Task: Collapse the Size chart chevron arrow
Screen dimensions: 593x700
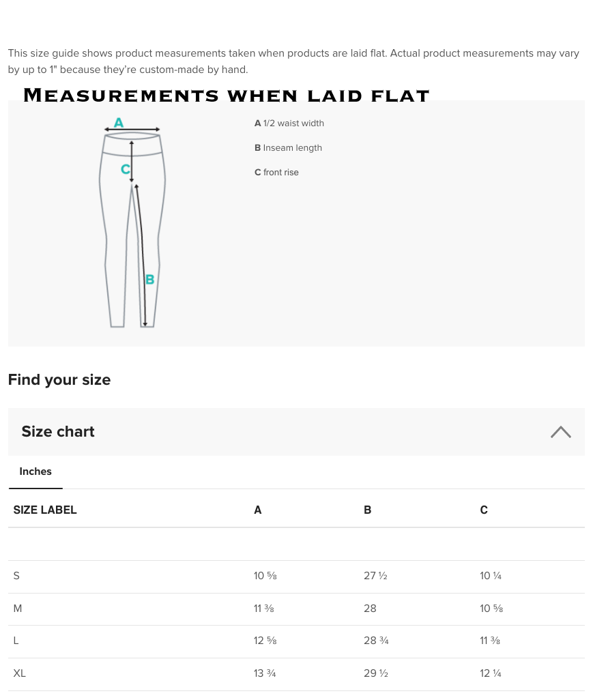Action: (560, 432)
